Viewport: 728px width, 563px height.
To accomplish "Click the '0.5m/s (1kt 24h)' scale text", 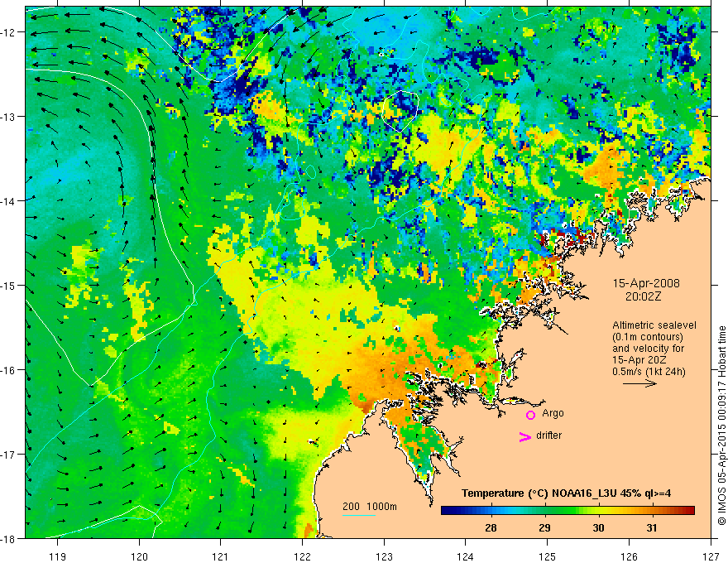I will [x=649, y=372].
